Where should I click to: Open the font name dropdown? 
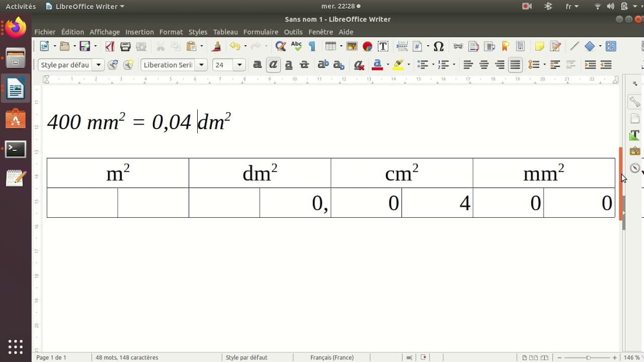click(201, 65)
